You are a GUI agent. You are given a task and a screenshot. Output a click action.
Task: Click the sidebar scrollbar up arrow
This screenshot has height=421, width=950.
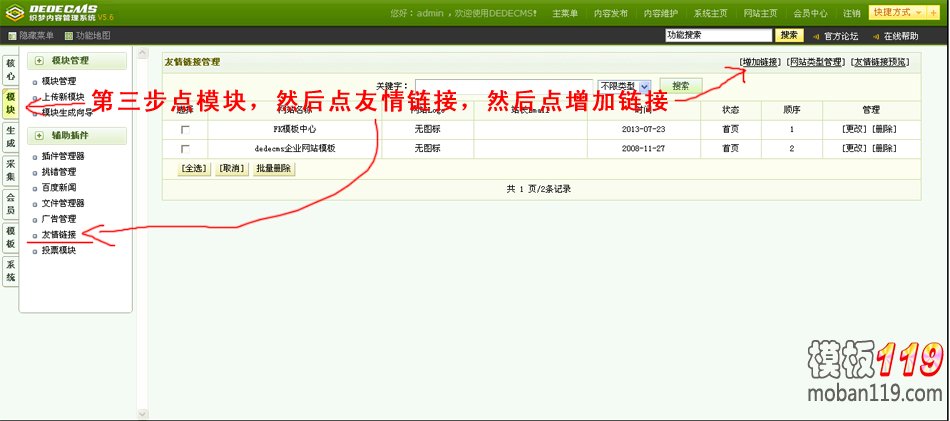pos(142,54)
